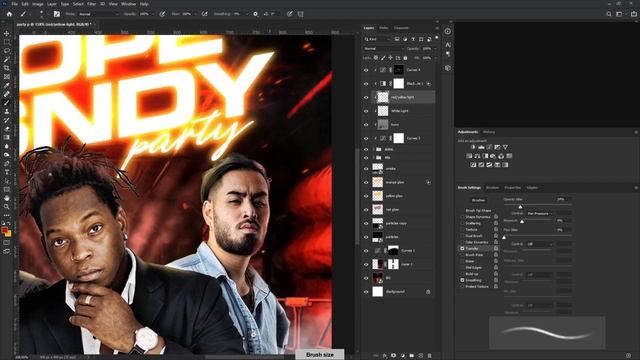
Task: Hide the particles copy layer
Action: (x=366, y=223)
